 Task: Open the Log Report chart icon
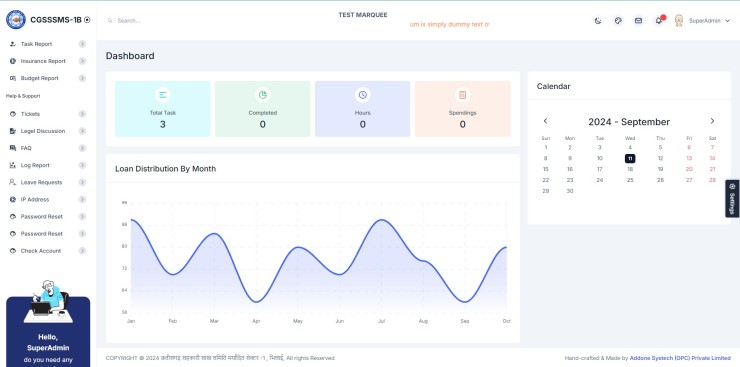(13, 166)
